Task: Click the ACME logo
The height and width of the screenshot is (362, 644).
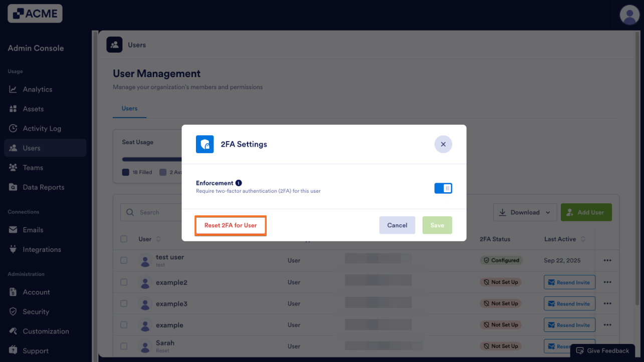Action: [x=35, y=14]
